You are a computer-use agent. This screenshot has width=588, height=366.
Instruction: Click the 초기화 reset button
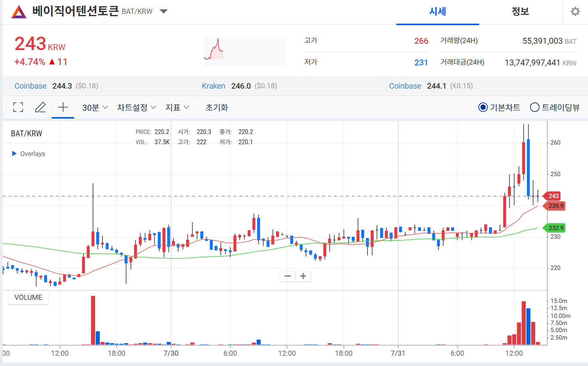click(217, 108)
